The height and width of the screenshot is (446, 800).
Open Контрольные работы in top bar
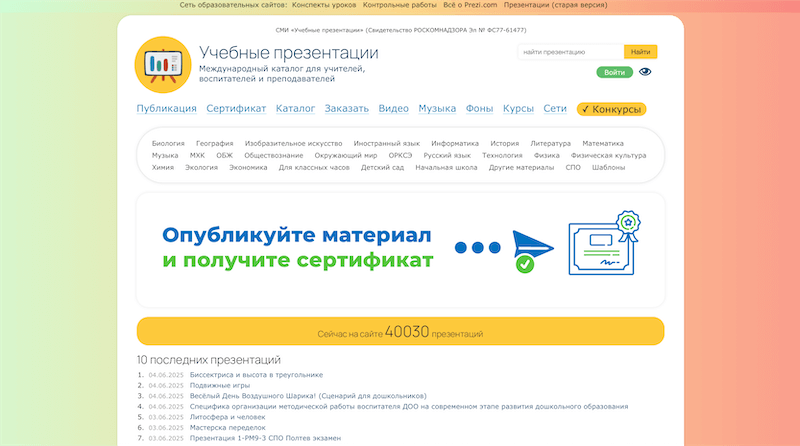point(399,5)
